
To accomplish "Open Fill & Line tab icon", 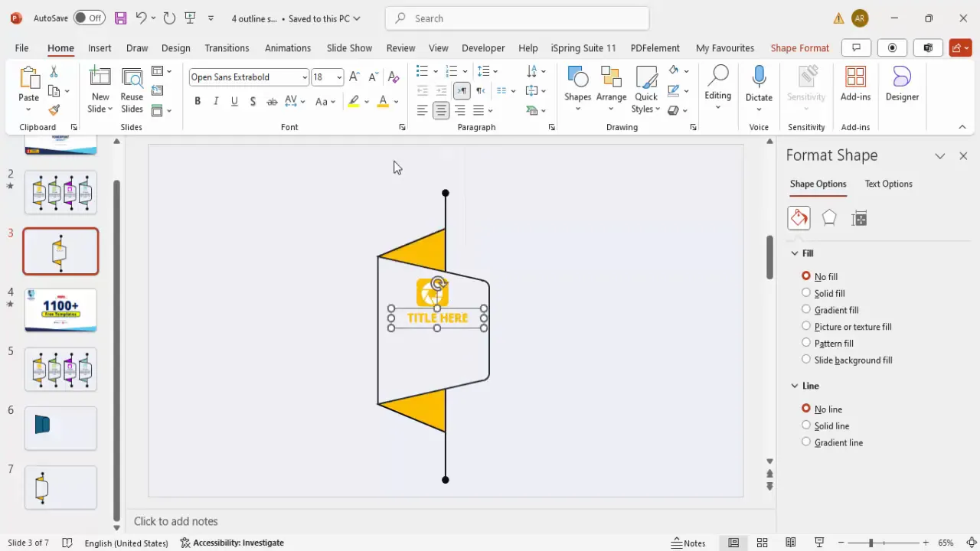I will coord(799,218).
